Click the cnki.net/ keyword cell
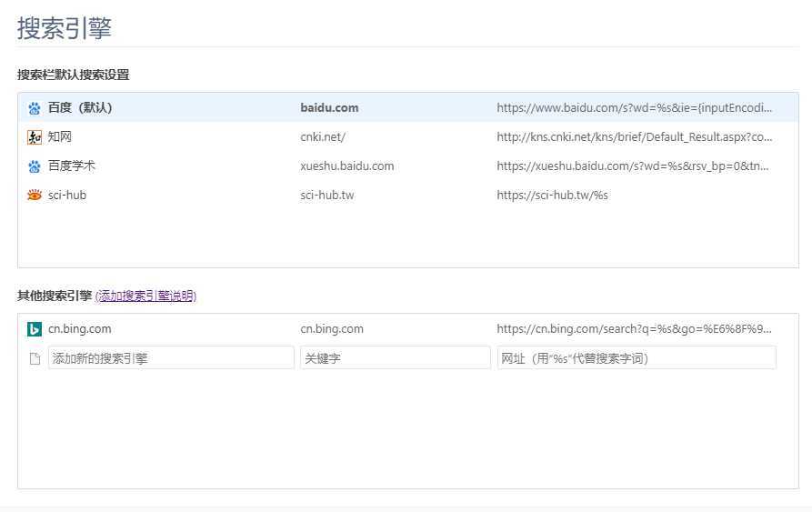 click(323, 137)
